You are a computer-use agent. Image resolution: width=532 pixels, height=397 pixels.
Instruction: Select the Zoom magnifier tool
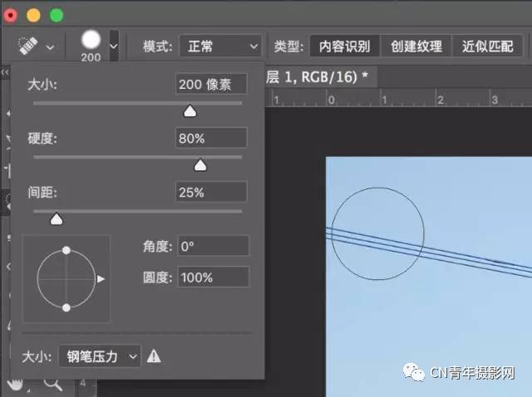52,384
